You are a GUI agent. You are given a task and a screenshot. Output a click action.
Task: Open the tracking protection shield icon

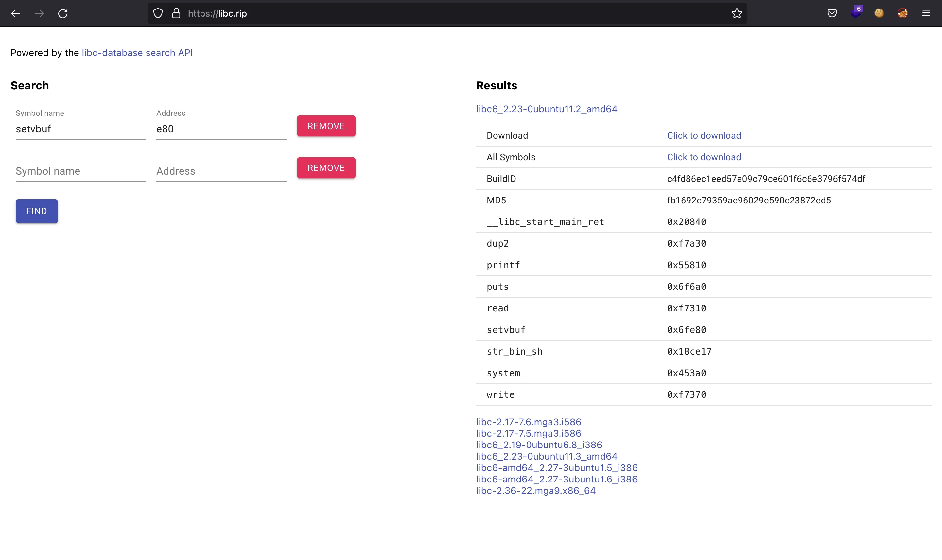pos(158,14)
